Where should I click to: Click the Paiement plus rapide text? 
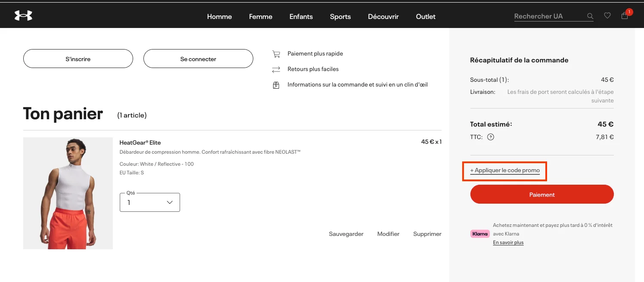(315, 54)
